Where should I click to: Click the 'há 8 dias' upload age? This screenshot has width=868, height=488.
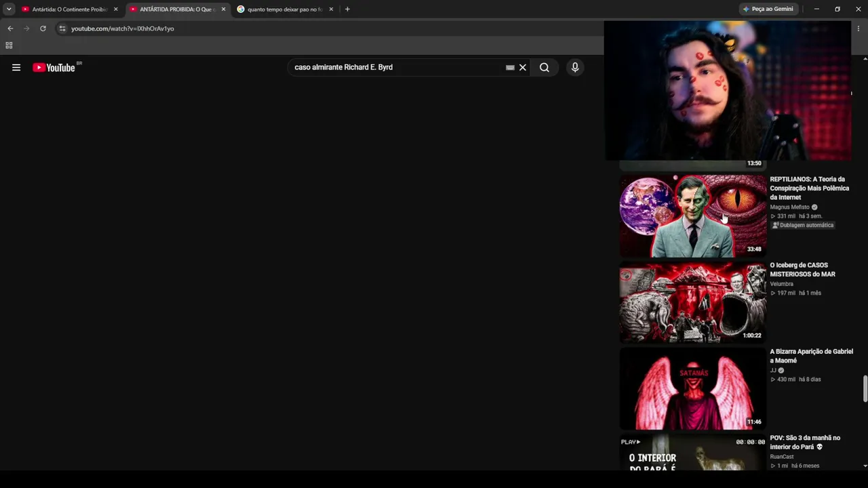[810, 380]
